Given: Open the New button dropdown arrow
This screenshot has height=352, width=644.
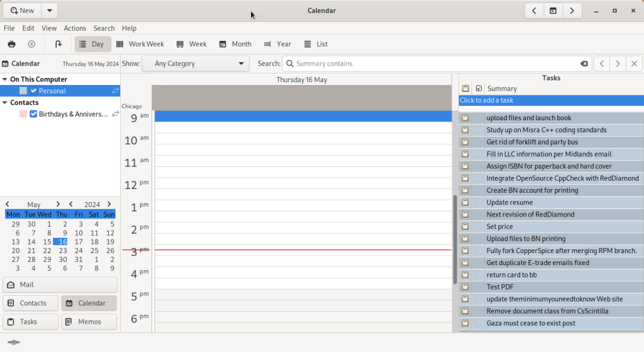Looking at the screenshot, I should pos(49,11).
